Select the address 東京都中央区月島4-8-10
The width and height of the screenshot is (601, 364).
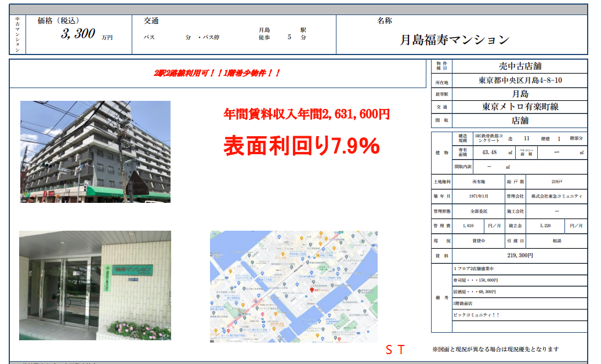(x=519, y=81)
